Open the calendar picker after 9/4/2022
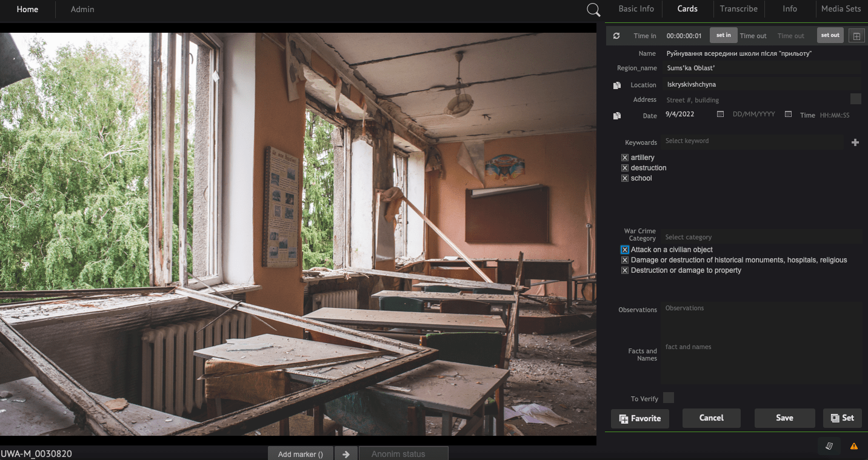This screenshot has width=868, height=460. [x=720, y=114]
